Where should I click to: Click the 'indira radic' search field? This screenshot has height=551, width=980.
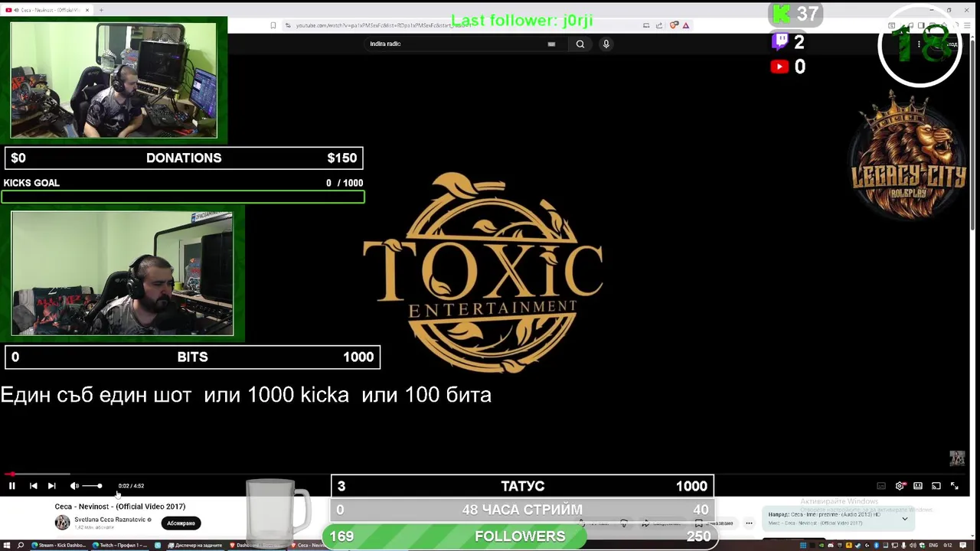coord(467,44)
